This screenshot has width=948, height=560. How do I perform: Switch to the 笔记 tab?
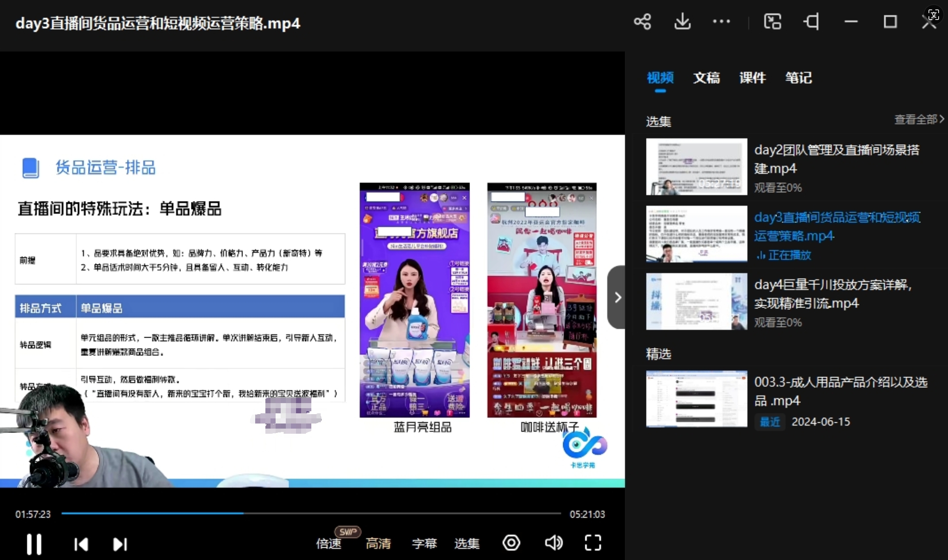click(798, 78)
